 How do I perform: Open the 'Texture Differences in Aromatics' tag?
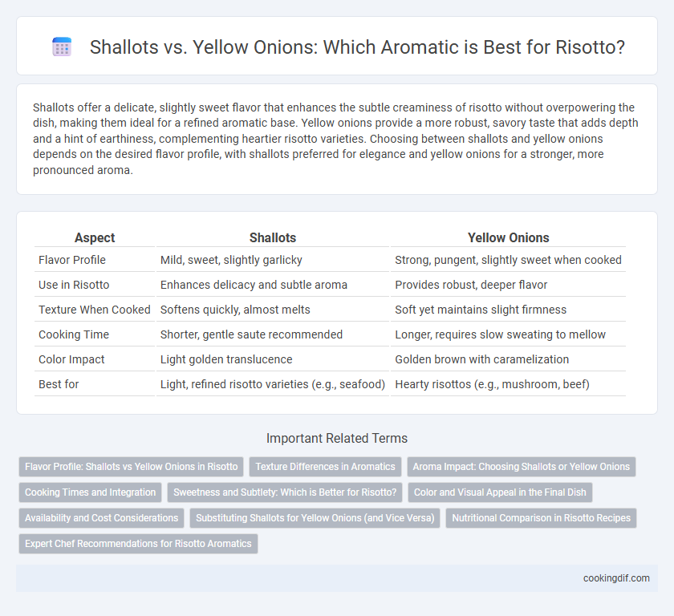click(325, 467)
